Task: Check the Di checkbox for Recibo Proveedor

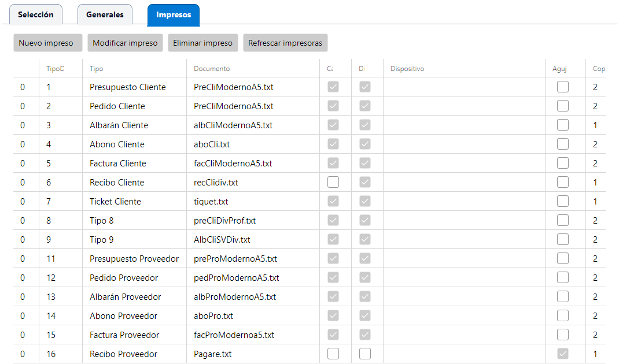Action: (365, 354)
